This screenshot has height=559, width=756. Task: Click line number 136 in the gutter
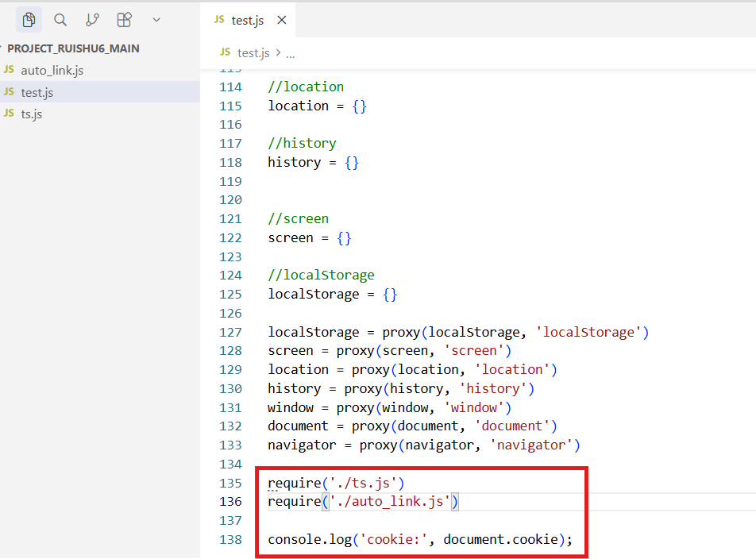tap(230, 502)
